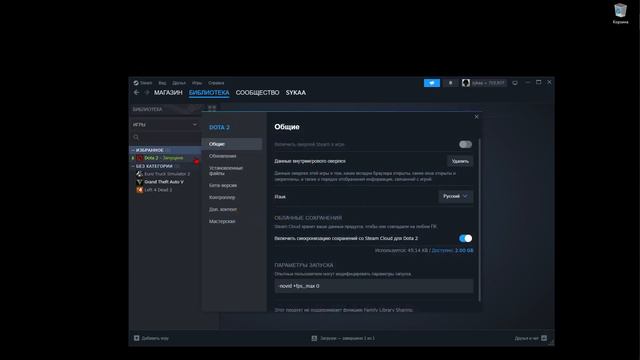The image size is (640, 360).
Task: Open the Друзья menu
Action: point(179,83)
